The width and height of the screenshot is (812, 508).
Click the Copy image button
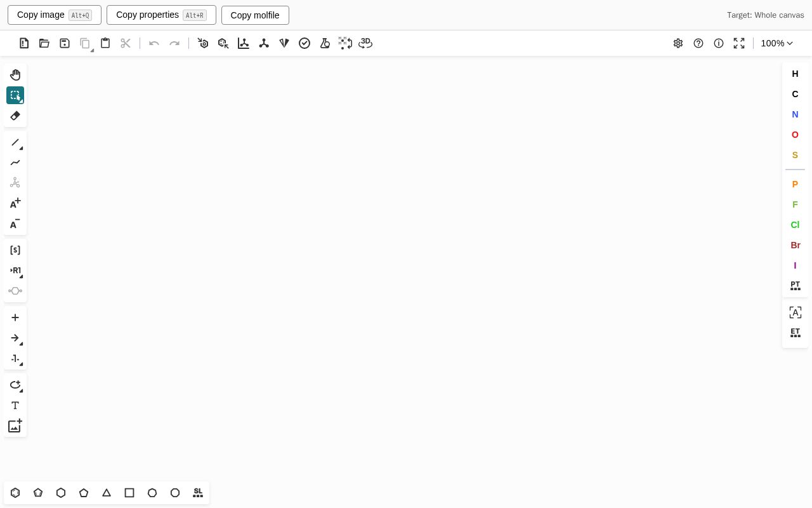point(55,15)
